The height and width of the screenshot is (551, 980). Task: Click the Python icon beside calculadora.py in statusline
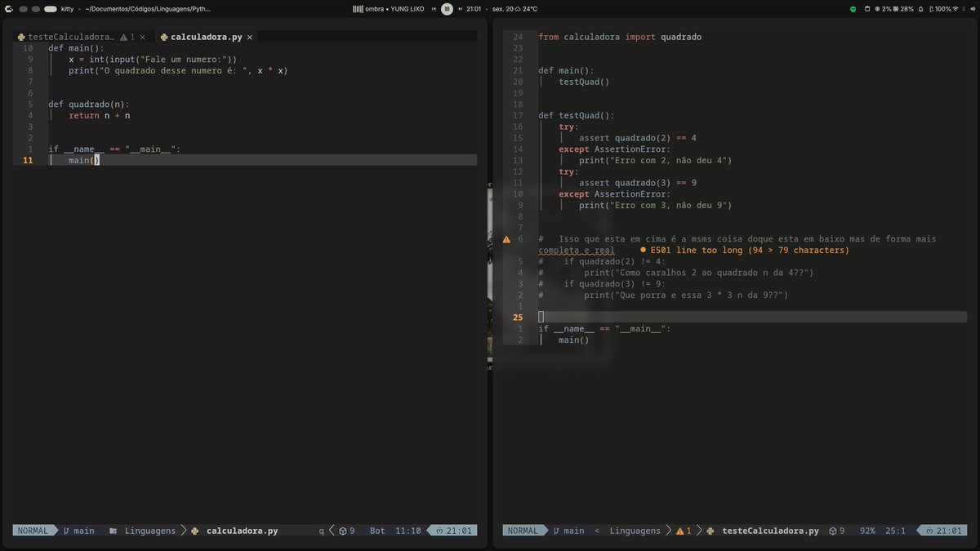pos(194,531)
